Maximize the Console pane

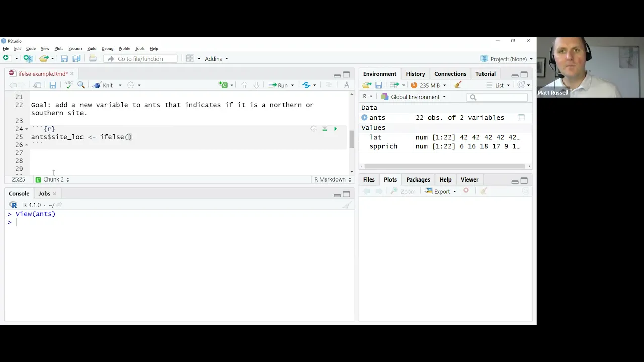(x=346, y=194)
